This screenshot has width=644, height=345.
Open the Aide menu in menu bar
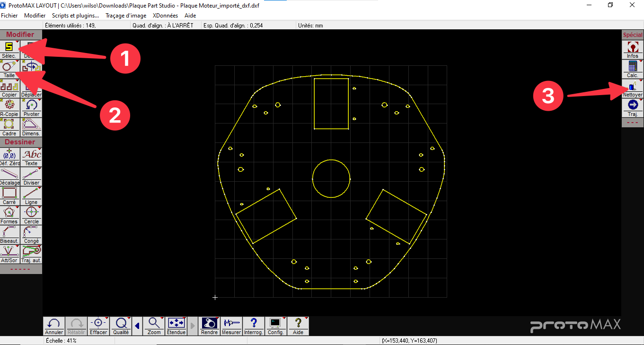click(x=190, y=16)
